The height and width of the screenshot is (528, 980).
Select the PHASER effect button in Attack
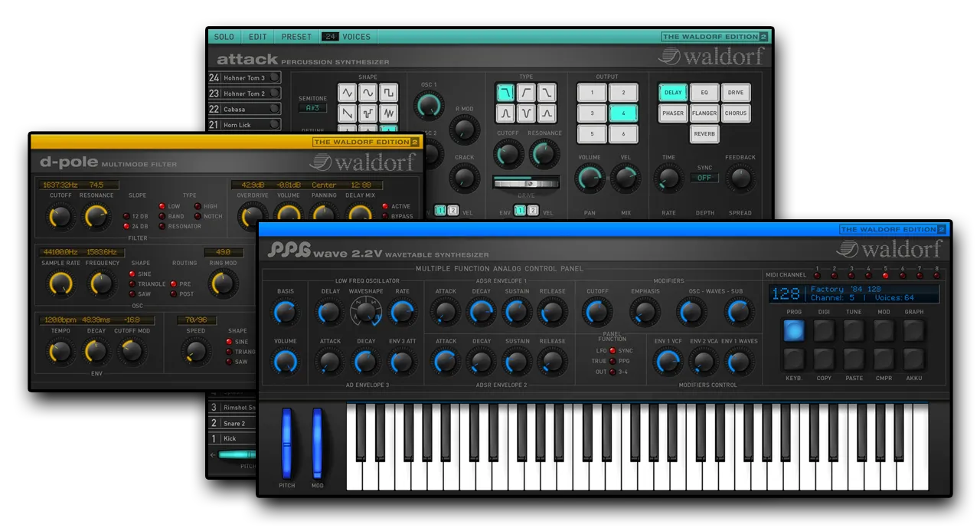pyautogui.click(x=673, y=113)
